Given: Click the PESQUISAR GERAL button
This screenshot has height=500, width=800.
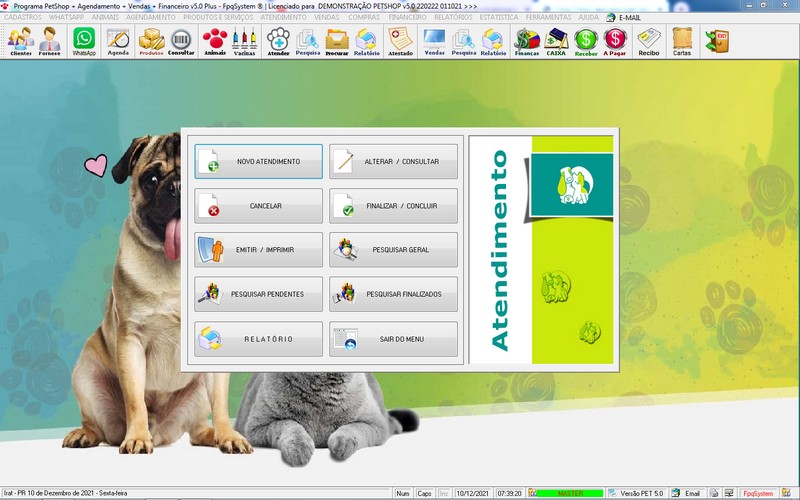Looking at the screenshot, I should (x=393, y=249).
